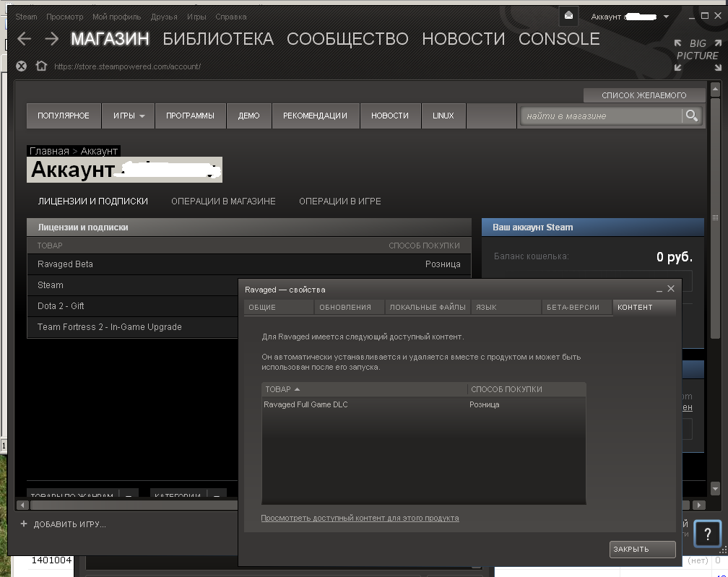This screenshot has height=577, width=728.
Task: Open the Друзья menu
Action: click(164, 17)
